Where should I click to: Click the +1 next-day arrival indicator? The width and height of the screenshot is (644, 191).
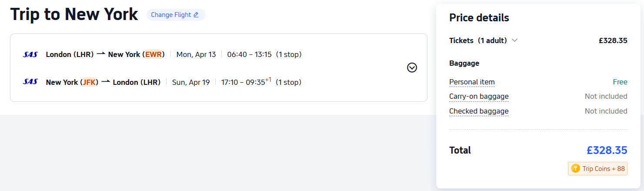268,79
